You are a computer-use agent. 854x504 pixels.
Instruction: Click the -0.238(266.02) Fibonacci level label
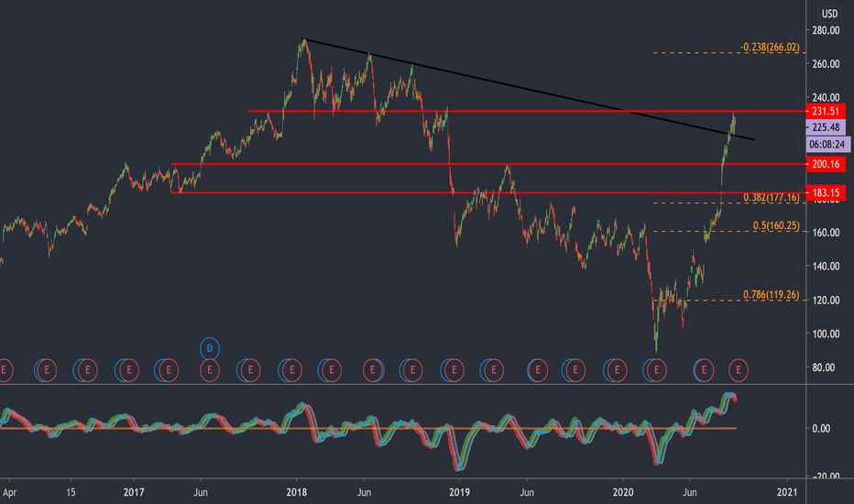[770, 48]
